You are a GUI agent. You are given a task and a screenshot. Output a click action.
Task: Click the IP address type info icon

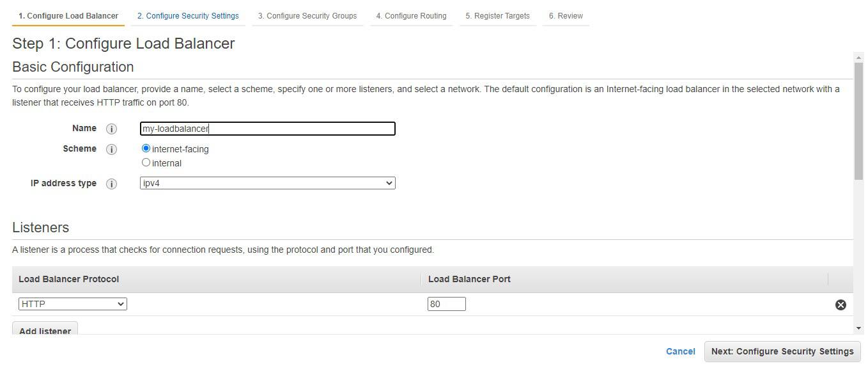click(111, 184)
